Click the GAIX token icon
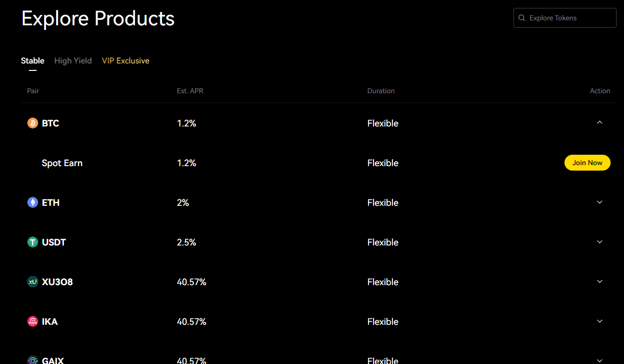 [33, 361]
